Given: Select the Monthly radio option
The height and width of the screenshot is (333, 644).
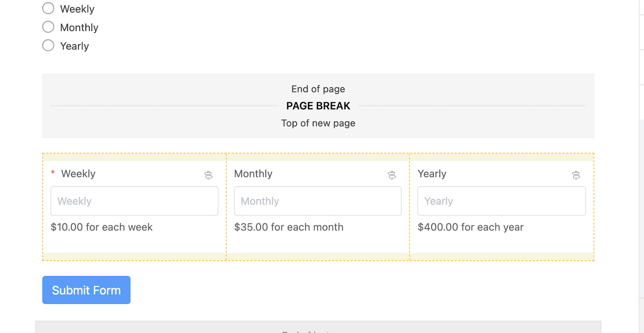Looking at the screenshot, I should (x=48, y=27).
